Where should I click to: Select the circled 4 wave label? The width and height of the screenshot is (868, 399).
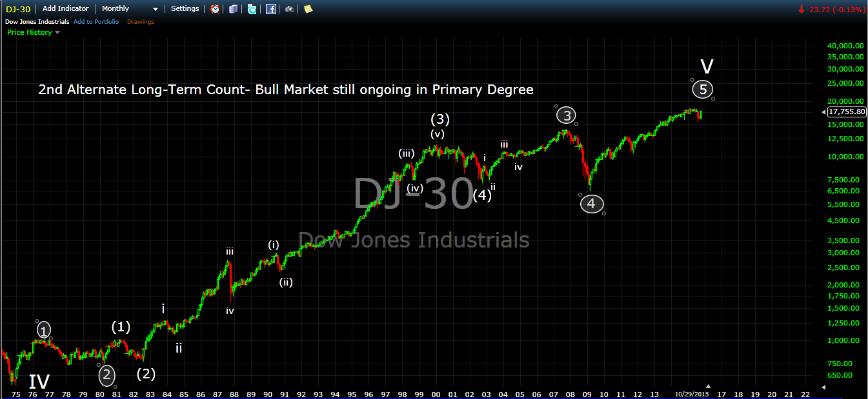pyautogui.click(x=591, y=204)
